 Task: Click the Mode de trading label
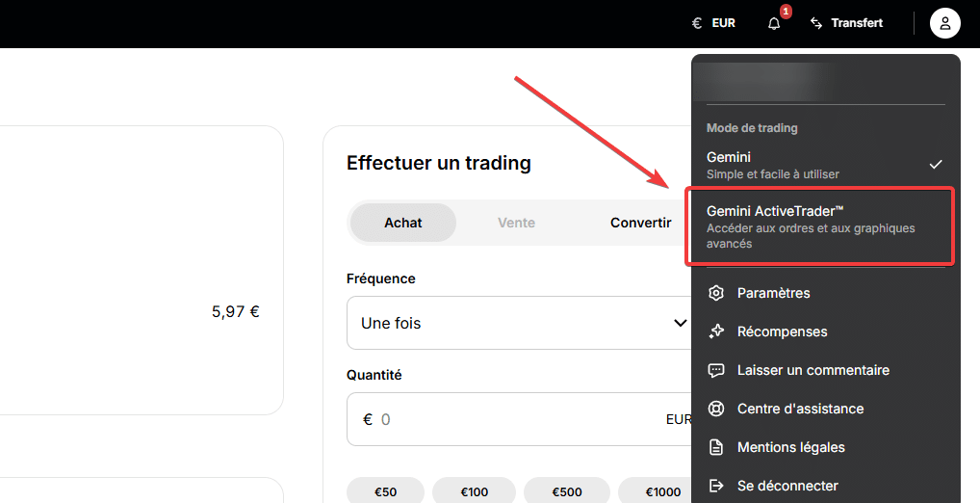752,127
